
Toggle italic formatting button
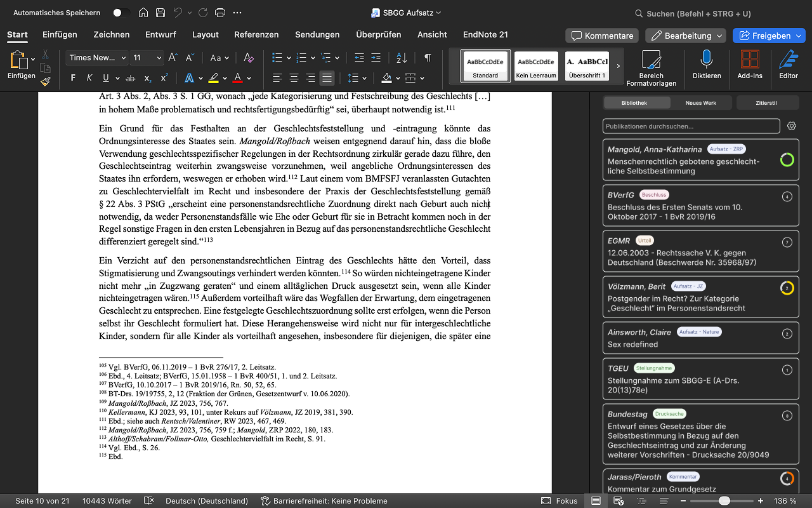point(89,78)
